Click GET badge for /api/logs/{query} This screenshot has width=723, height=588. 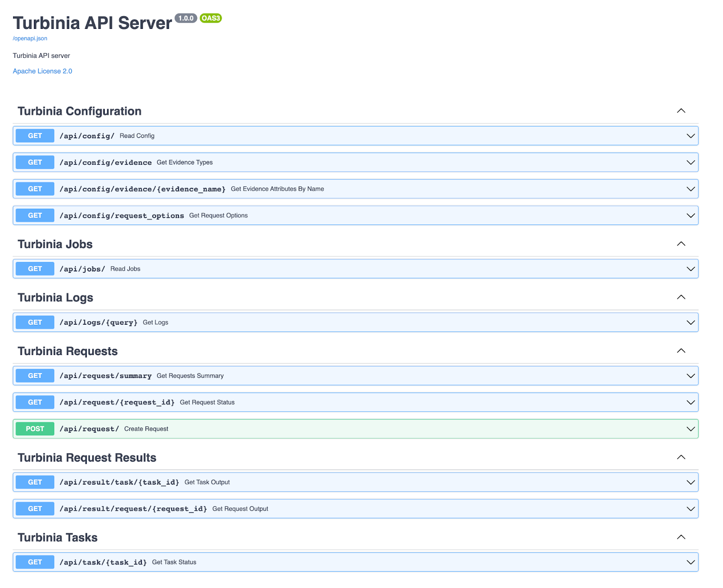click(35, 322)
